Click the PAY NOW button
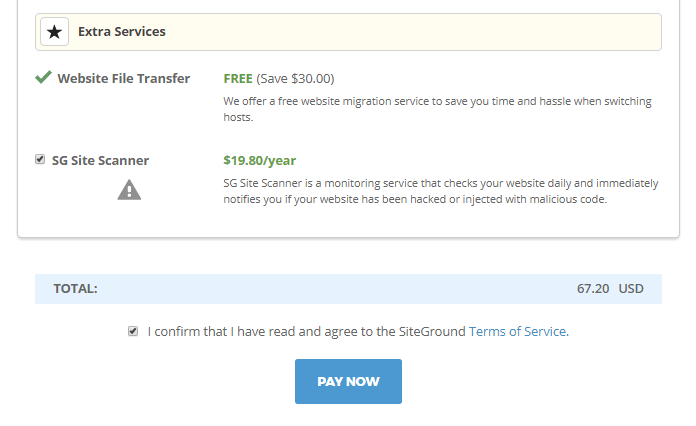 pyautogui.click(x=348, y=382)
